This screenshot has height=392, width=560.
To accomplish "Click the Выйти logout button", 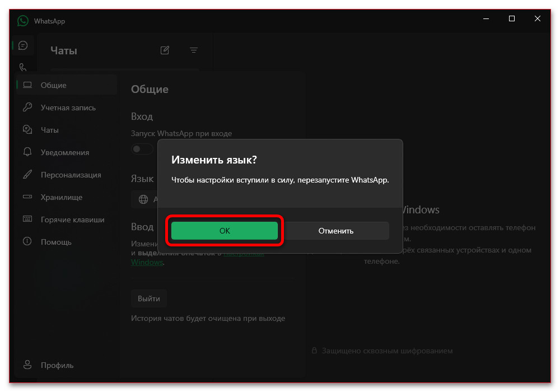I will [x=149, y=298].
